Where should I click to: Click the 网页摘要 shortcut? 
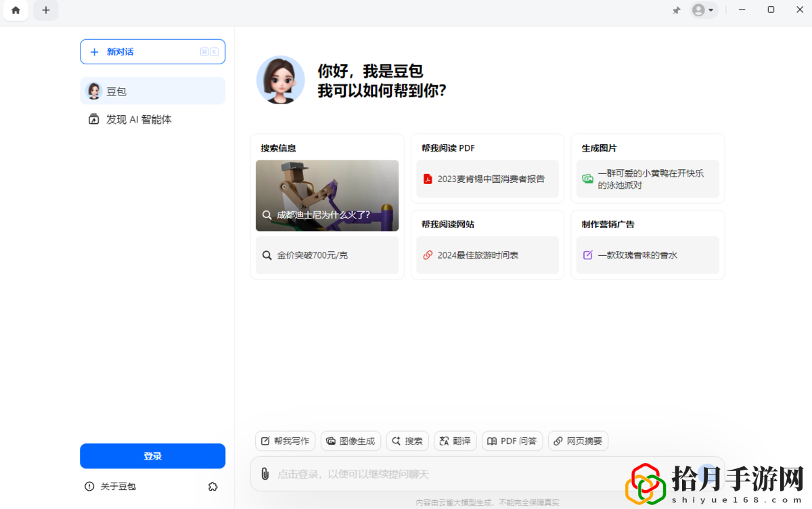coord(578,441)
